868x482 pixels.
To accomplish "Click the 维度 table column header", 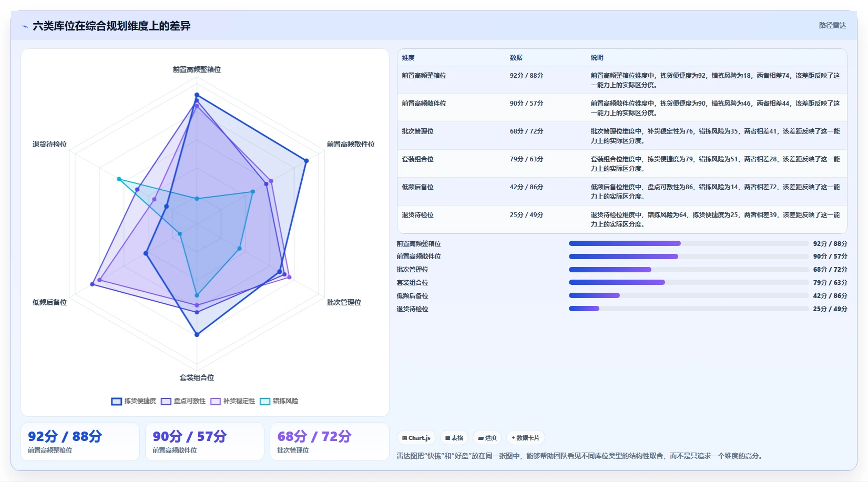I will 409,58.
